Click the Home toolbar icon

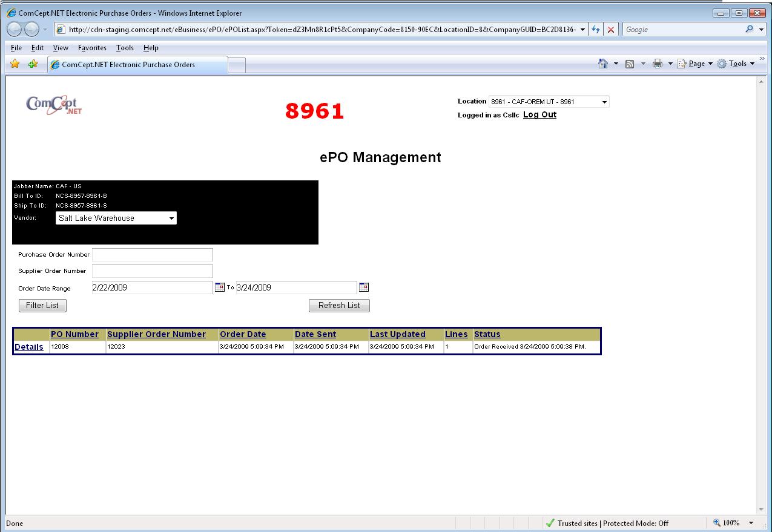pyautogui.click(x=602, y=64)
